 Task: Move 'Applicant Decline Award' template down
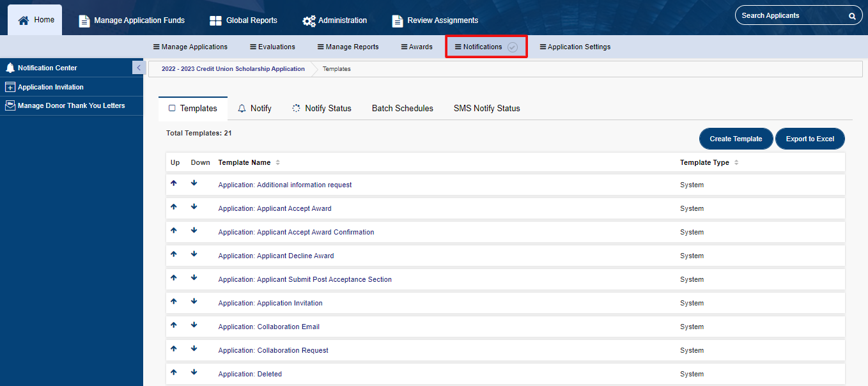point(194,254)
